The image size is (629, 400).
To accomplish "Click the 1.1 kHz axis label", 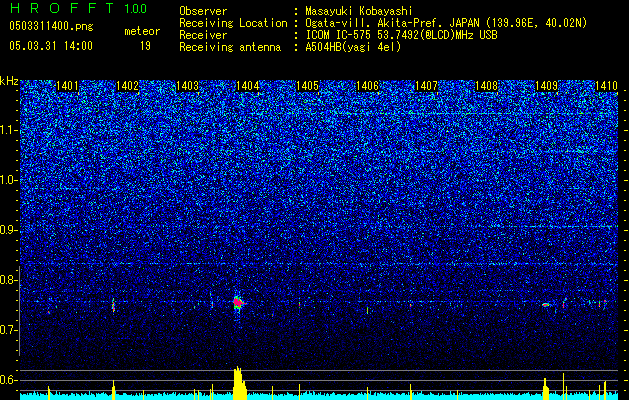I will [x=8, y=130].
